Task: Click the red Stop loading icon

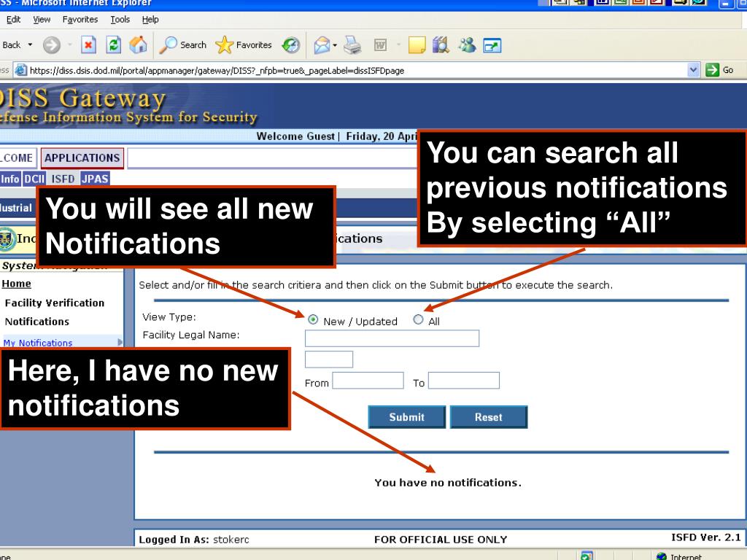Action: pyautogui.click(x=88, y=45)
